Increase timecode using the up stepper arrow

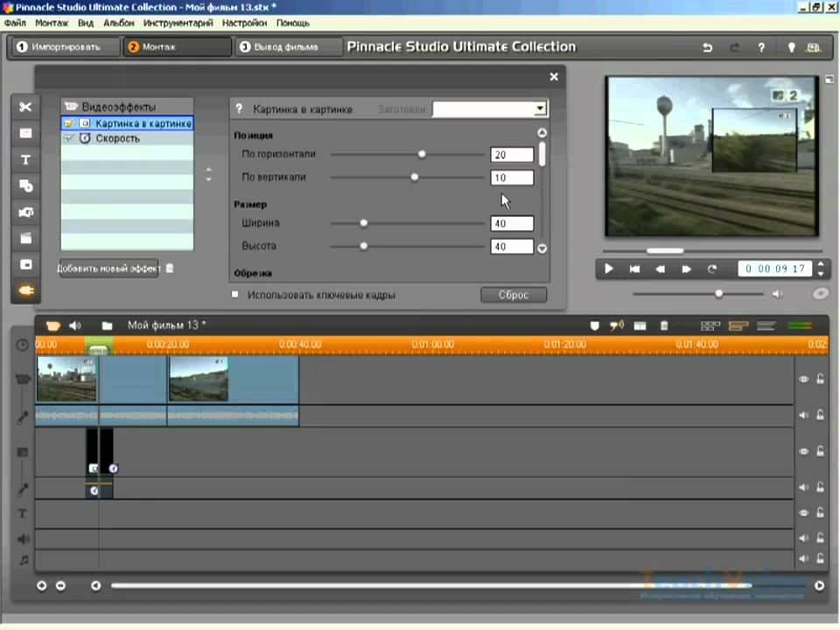[819, 265]
